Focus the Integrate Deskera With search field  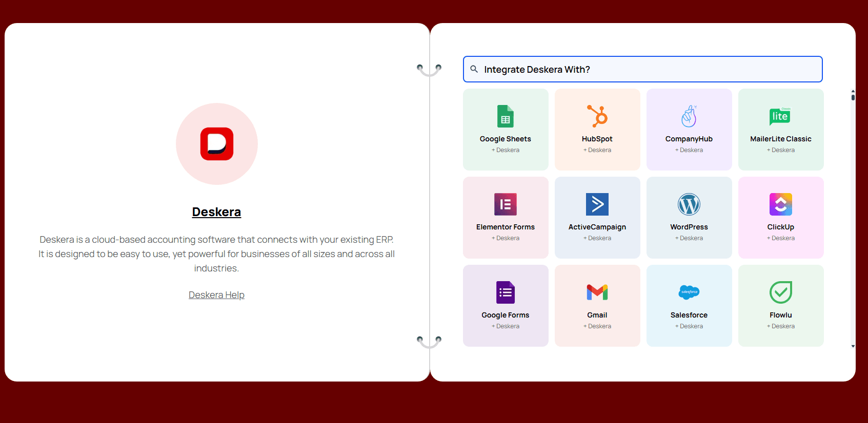(643, 69)
